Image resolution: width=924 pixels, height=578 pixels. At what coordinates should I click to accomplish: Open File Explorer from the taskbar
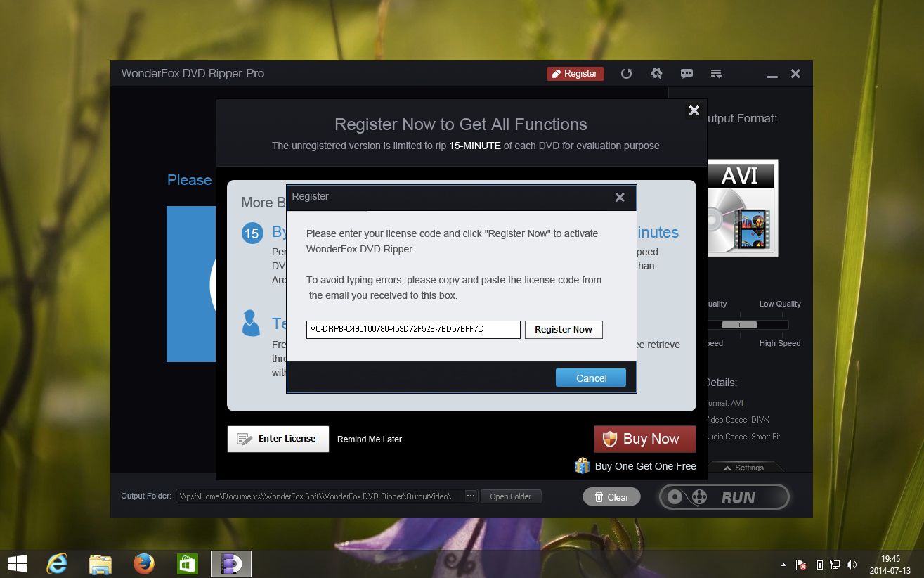pyautogui.click(x=100, y=564)
